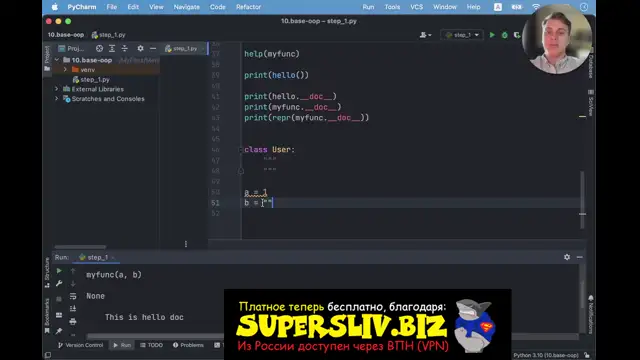This screenshot has width=640, height=360.
Task: Hide the Project panel with minus icon
Action: (153, 49)
